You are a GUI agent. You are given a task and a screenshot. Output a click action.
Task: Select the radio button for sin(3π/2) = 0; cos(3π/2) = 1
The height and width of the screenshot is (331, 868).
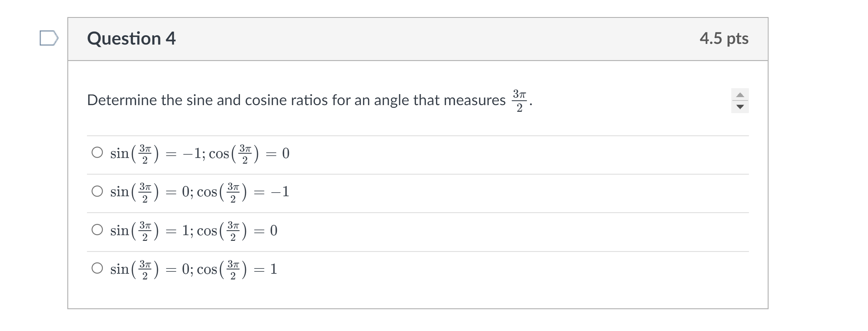tap(97, 269)
